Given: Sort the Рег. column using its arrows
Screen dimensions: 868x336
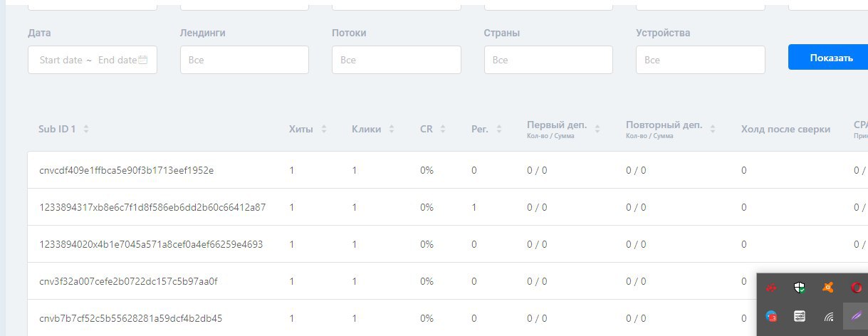Looking at the screenshot, I should tap(499, 130).
